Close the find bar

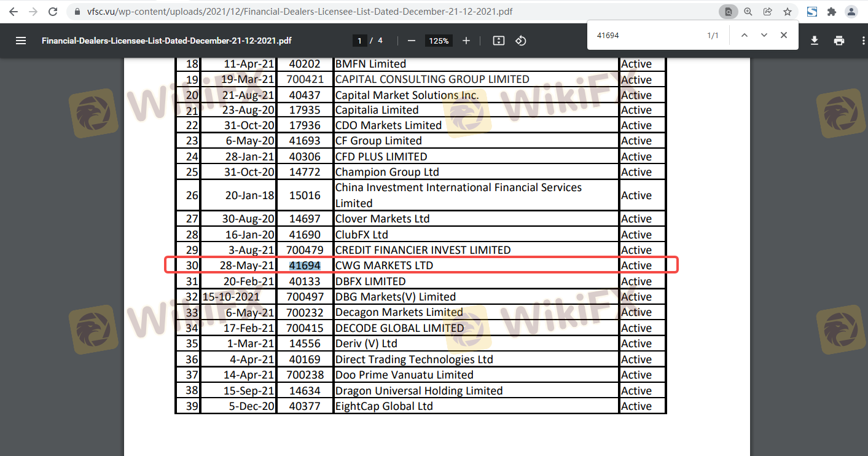pos(784,35)
